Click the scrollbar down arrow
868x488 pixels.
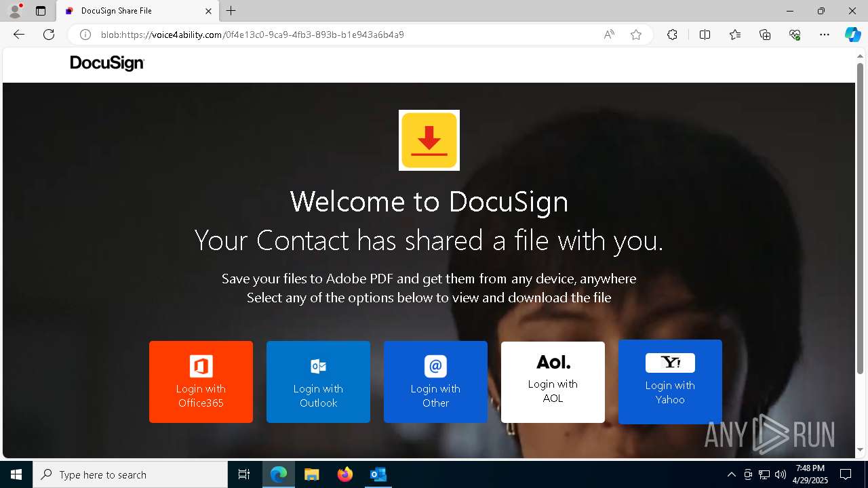[860, 449]
